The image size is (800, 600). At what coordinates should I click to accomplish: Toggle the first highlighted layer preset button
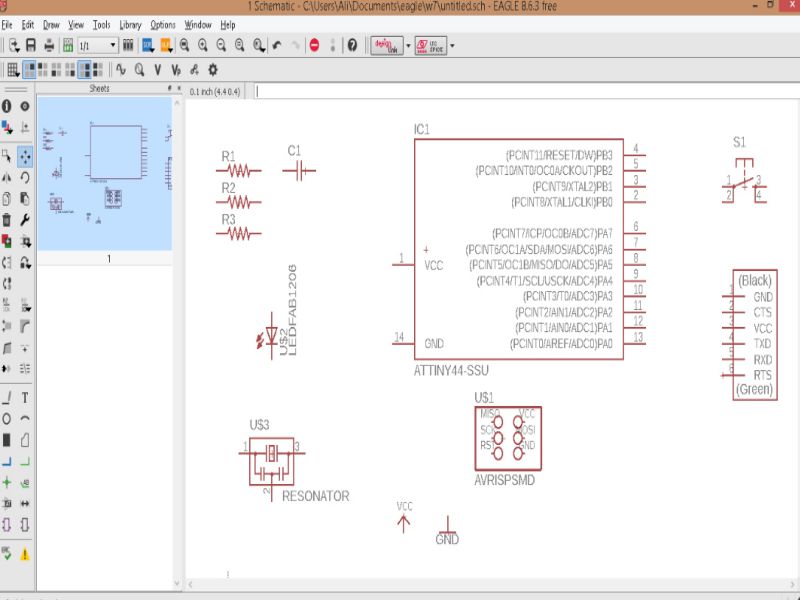30,70
